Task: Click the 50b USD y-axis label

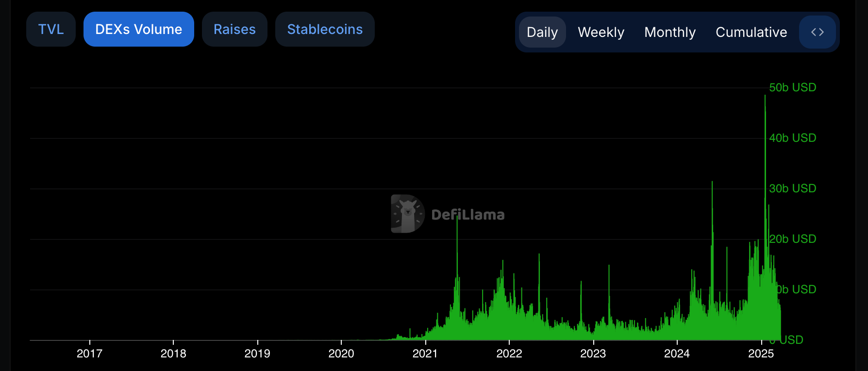Action: 792,87
